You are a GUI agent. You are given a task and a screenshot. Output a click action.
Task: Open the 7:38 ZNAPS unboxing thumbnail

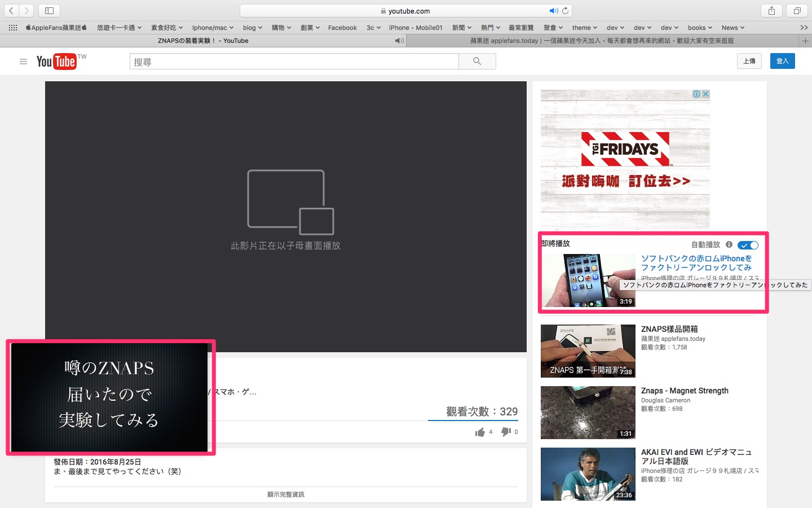588,351
